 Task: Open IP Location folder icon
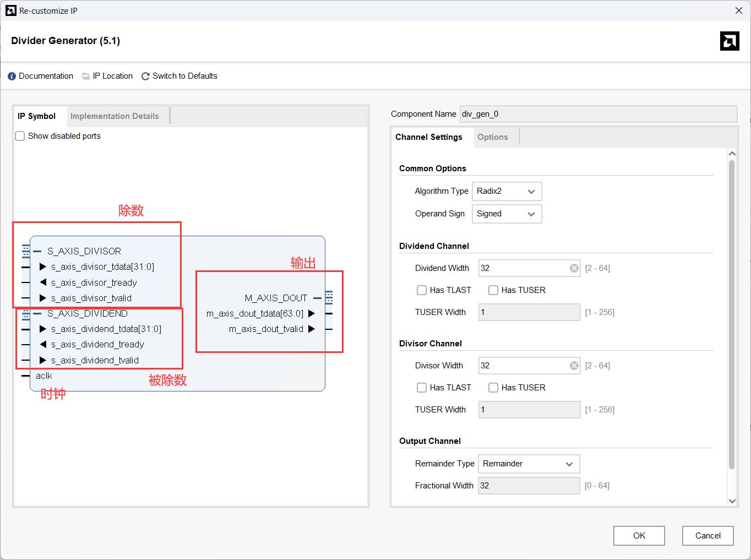86,77
